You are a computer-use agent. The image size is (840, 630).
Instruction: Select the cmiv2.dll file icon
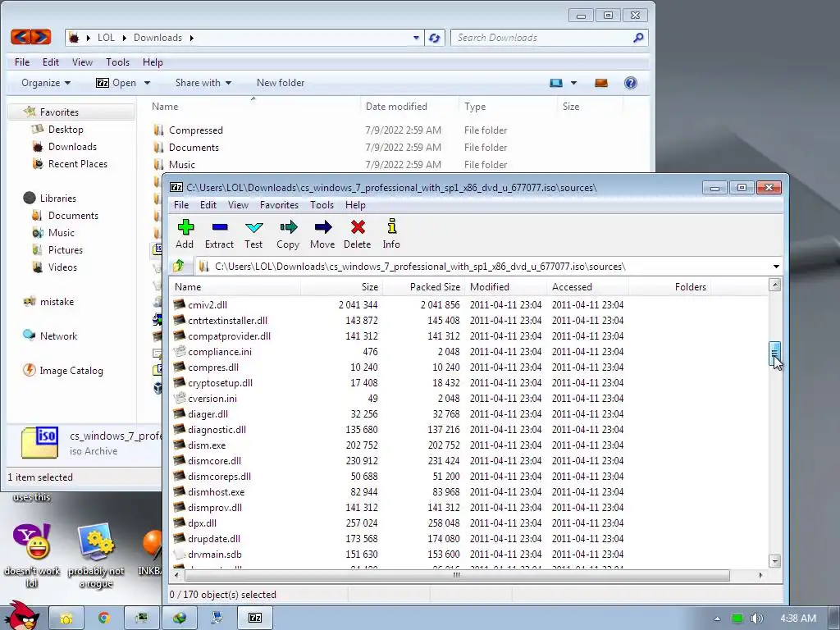(180, 304)
